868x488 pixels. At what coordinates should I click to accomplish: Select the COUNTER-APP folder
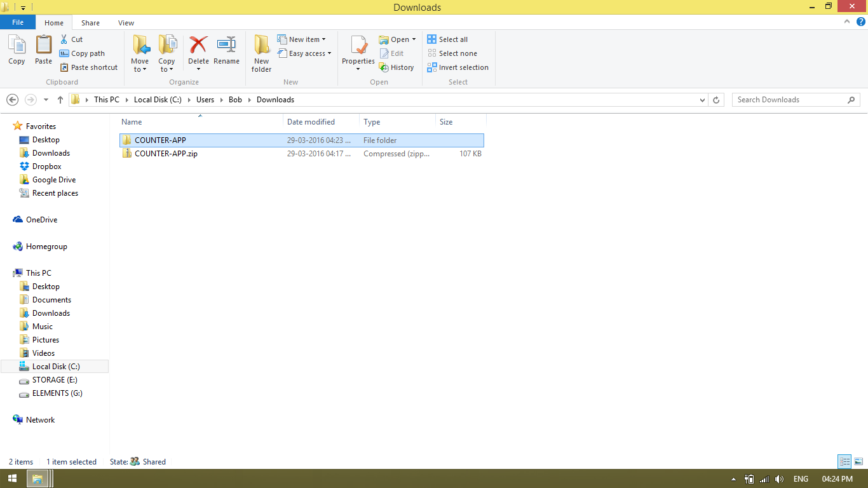click(302, 140)
